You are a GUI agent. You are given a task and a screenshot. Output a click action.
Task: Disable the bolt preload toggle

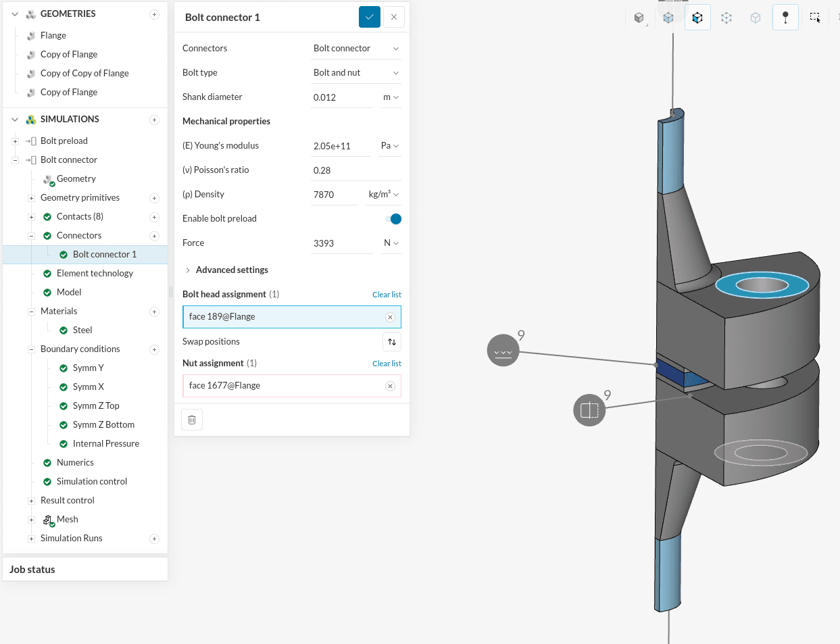(393, 219)
